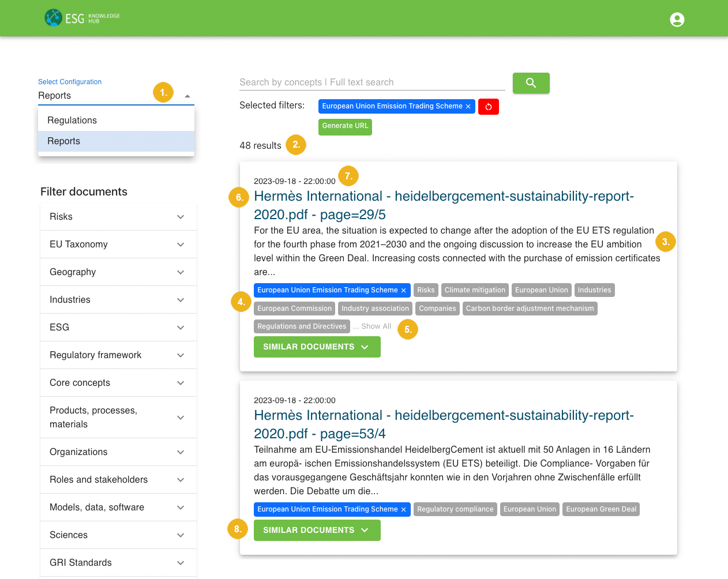The width and height of the screenshot is (728, 579).
Task: Open Similar Documents for first result
Action: (317, 347)
